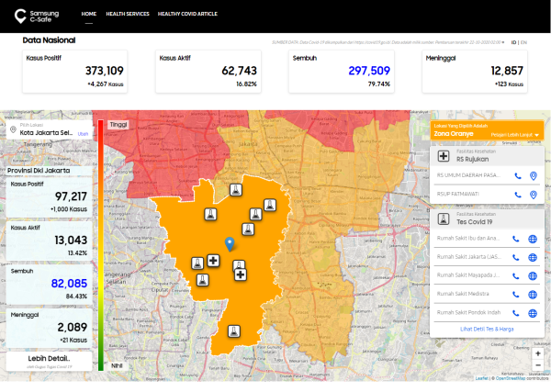
Task: Click the southernmost Covid test flask marker
Action: click(x=233, y=330)
